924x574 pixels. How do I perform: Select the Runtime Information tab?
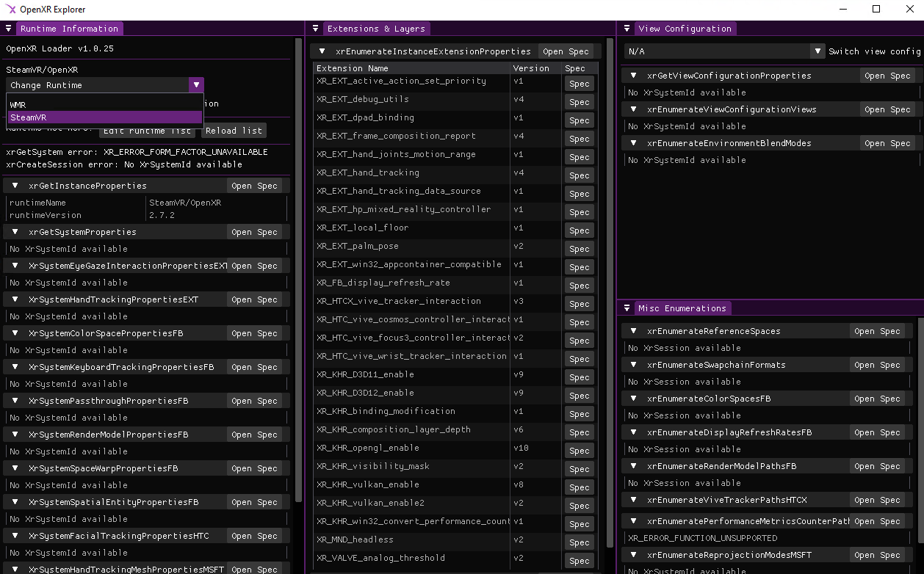click(69, 29)
